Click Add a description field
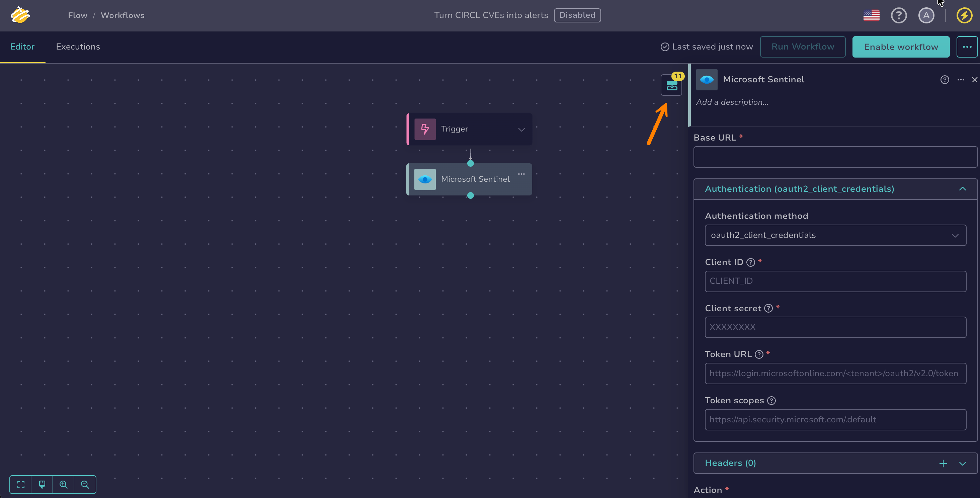 tap(732, 102)
